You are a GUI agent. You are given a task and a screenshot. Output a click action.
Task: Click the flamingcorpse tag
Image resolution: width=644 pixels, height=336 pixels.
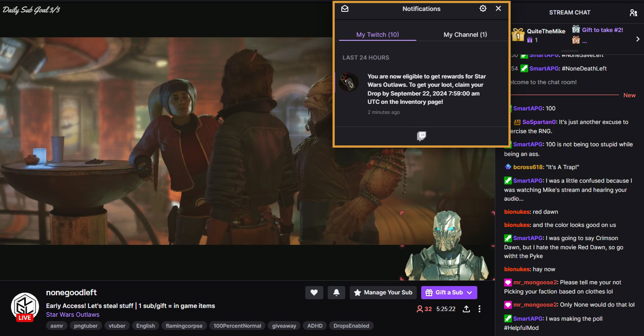[184, 325]
